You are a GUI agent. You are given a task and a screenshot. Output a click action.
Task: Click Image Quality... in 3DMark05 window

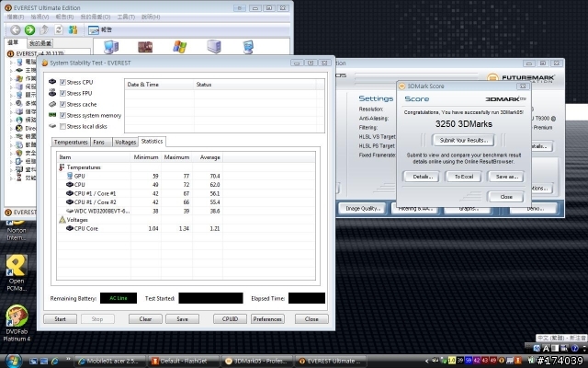coord(362,209)
